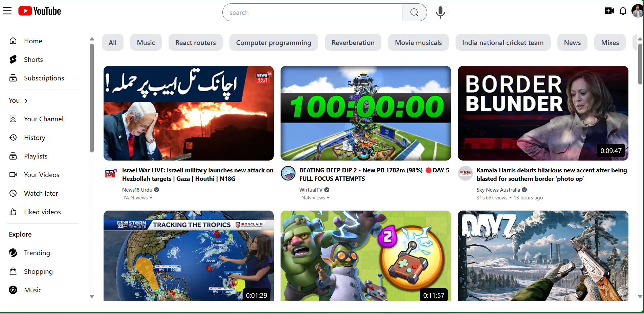
Task: Open the account profile avatar
Action: pyautogui.click(x=638, y=11)
